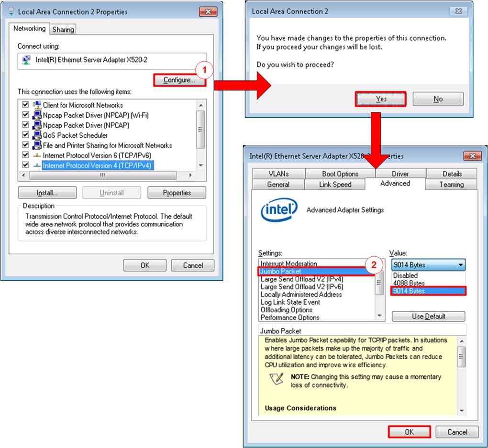Click Properties button below the items list
Image resolution: width=488 pixels, height=448 pixels.
coord(177,193)
